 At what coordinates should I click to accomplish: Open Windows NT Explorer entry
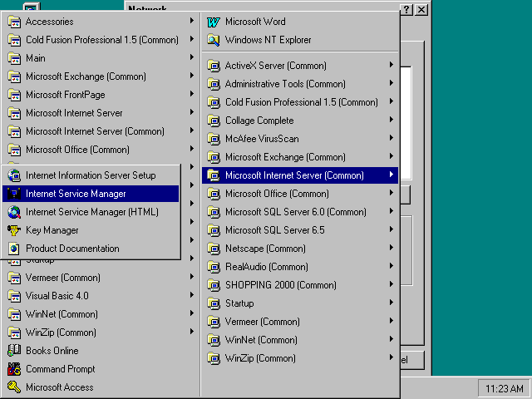pos(300,40)
